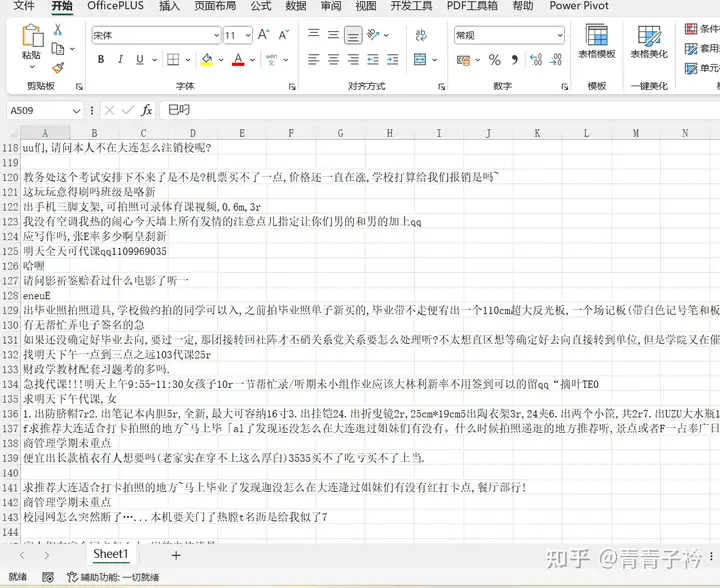Open the OfficePLUS tab
The height and width of the screenshot is (588, 720).
[x=115, y=6]
